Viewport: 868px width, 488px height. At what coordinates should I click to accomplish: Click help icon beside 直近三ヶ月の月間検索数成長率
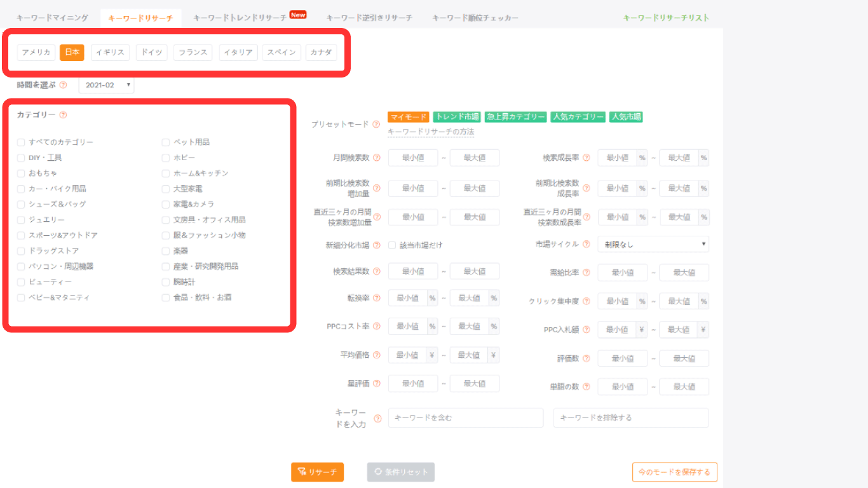click(x=587, y=217)
